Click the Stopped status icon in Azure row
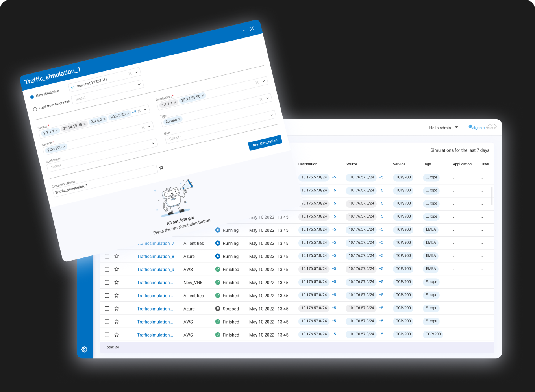535x392 pixels. click(218, 309)
